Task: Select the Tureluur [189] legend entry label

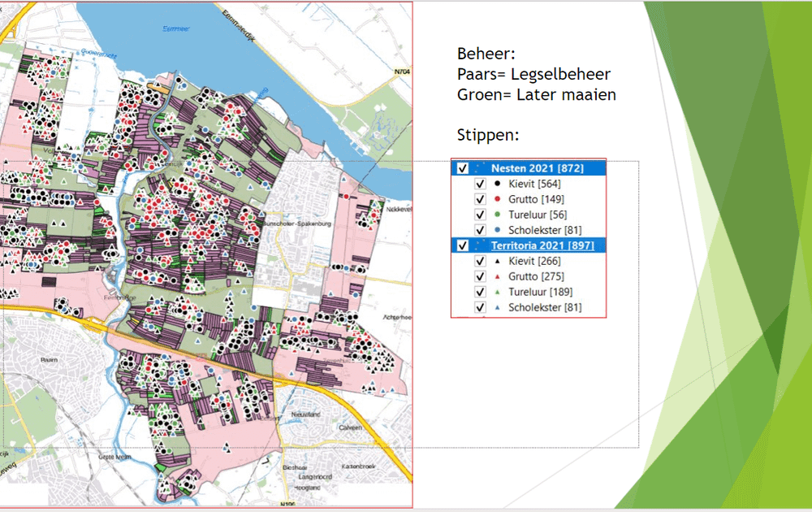Action: pos(536,293)
